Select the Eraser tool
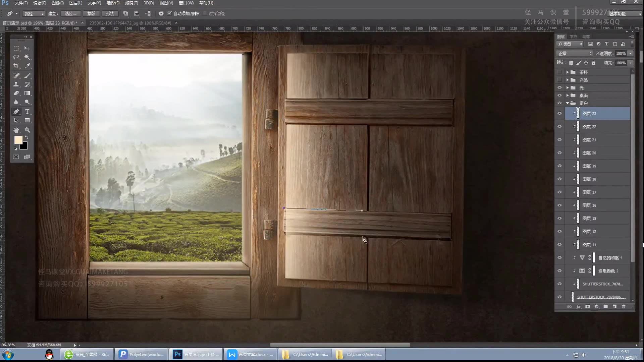Viewport: 644px width, 362px height. click(x=16, y=93)
